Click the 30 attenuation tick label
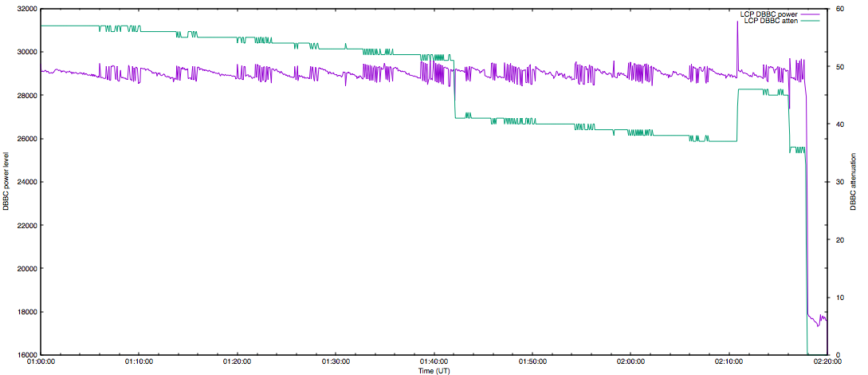 [838, 182]
